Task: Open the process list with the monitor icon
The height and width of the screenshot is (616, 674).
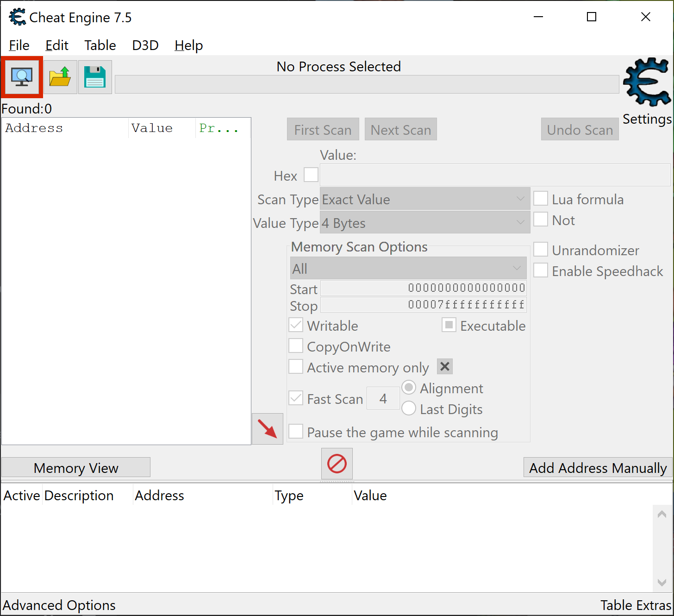Action: pos(22,77)
